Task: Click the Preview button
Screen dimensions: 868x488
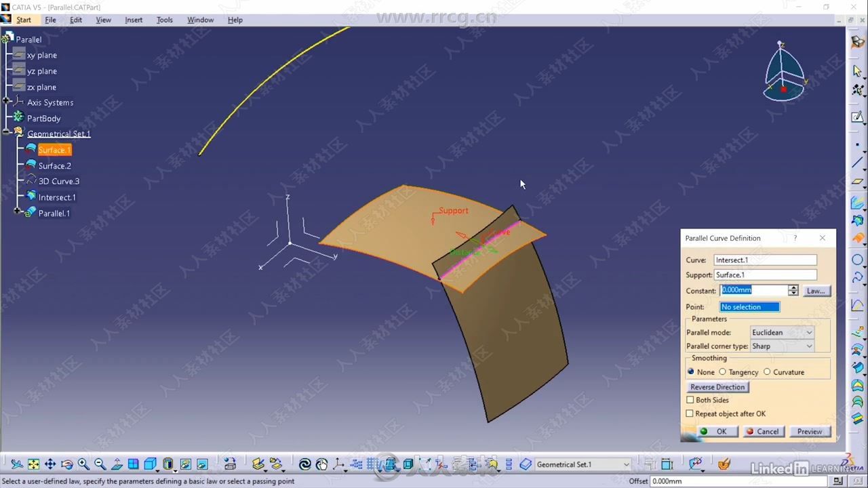Action: [810, 431]
